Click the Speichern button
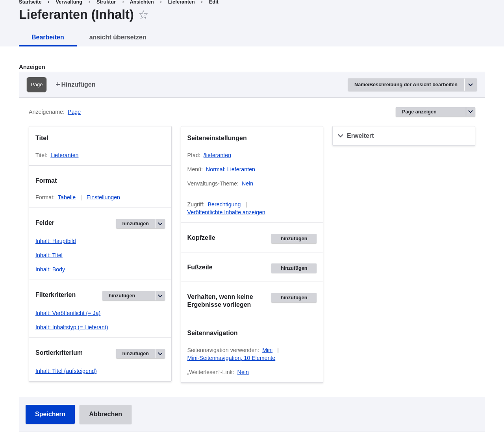This screenshot has height=432, width=504. [x=50, y=414]
